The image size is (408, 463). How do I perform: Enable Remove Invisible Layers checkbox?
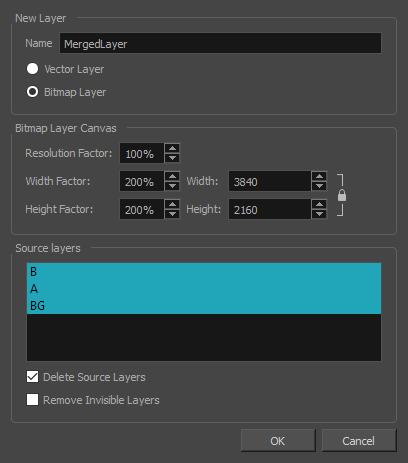pyautogui.click(x=32, y=399)
